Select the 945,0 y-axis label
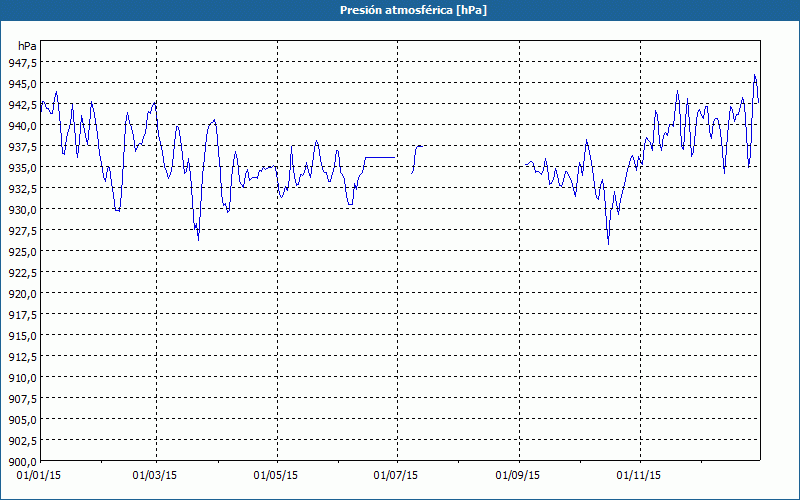Screen dimensions: 800x500 point(22,83)
